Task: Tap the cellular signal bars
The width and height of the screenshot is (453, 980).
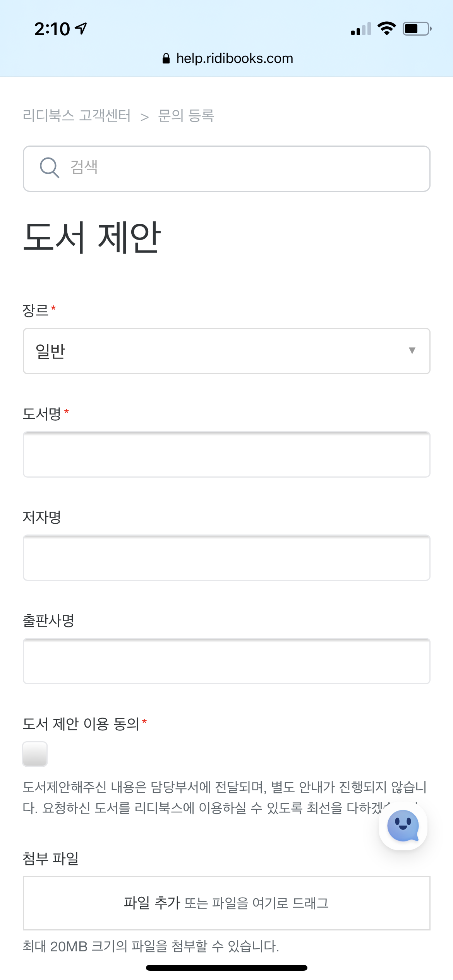Action: [361, 29]
